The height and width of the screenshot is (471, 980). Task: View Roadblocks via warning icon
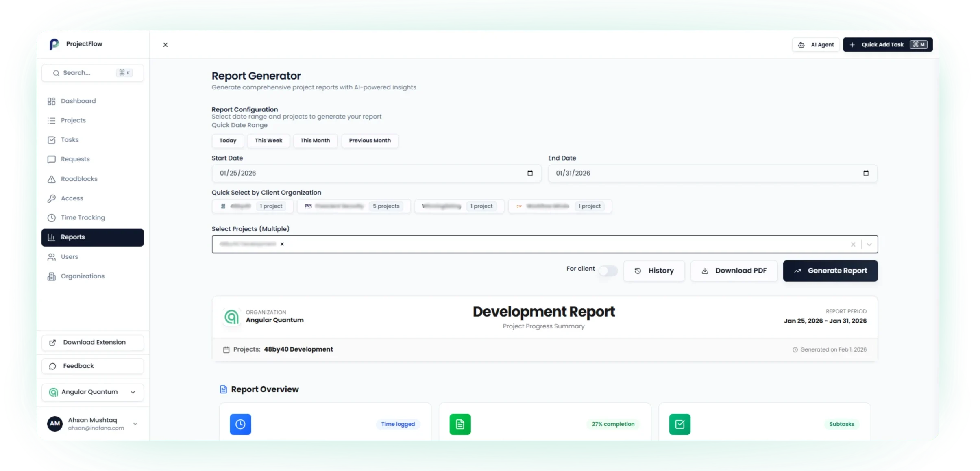pyautogui.click(x=52, y=179)
